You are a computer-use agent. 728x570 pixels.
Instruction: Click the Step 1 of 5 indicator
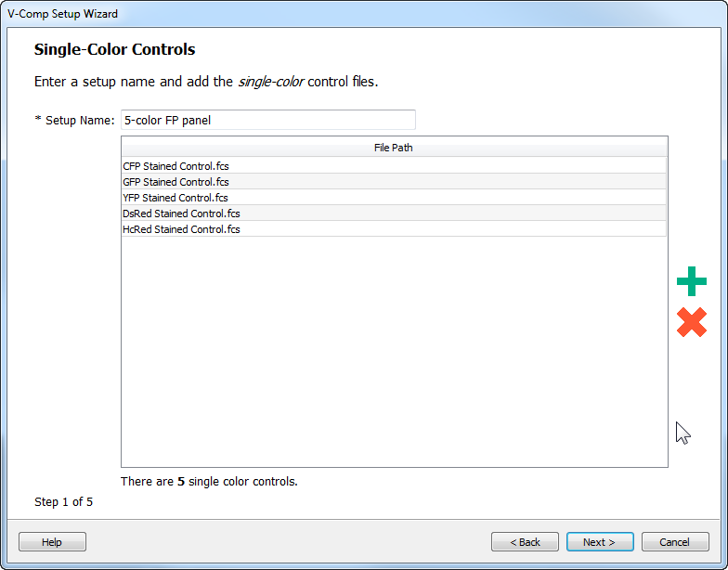pyautogui.click(x=63, y=502)
